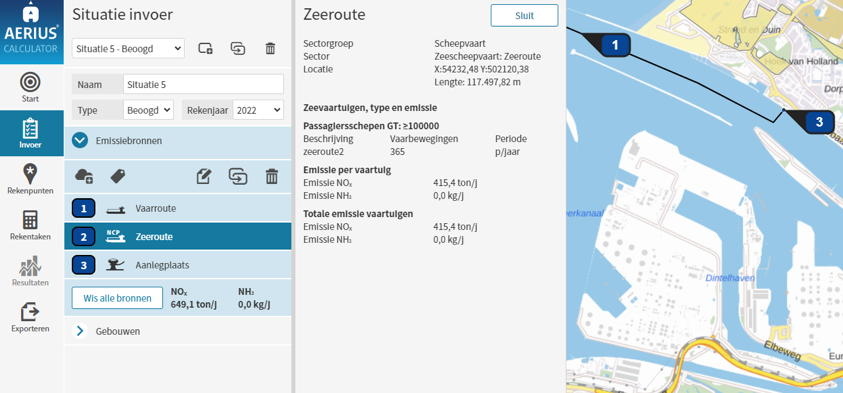Open Resultaten in sidebar
843x393 pixels.
tap(31, 270)
